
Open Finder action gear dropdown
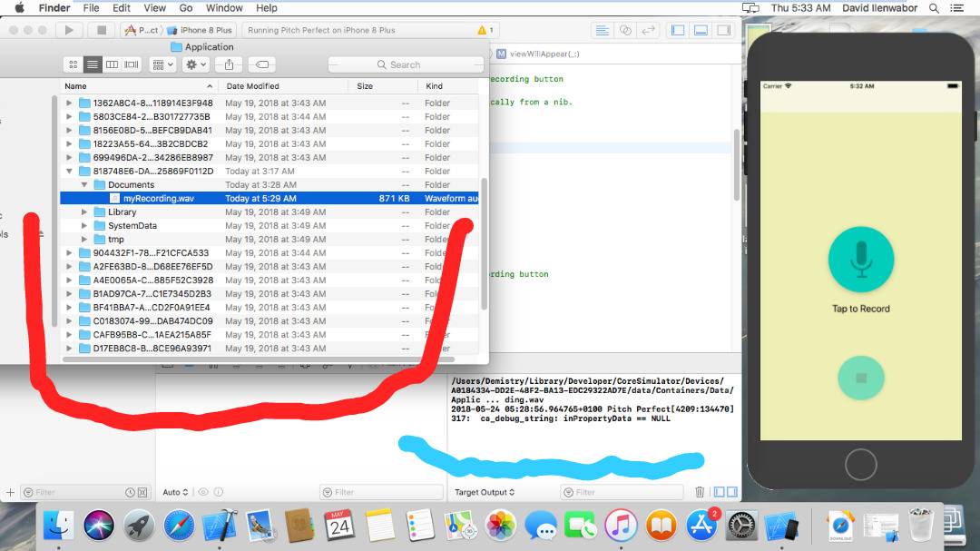click(x=196, y=64)
